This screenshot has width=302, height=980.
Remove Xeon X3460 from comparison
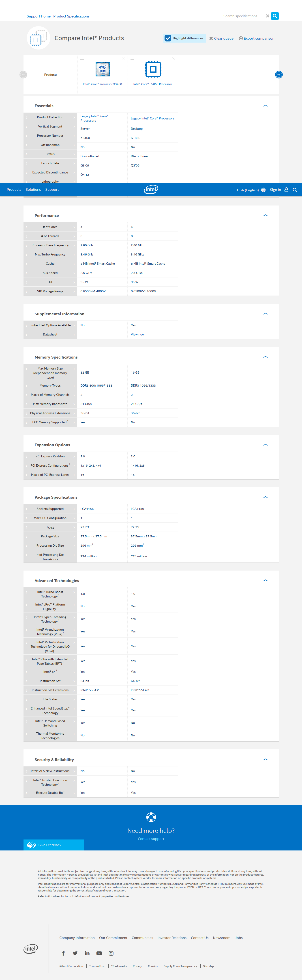(x=123, y=59)
